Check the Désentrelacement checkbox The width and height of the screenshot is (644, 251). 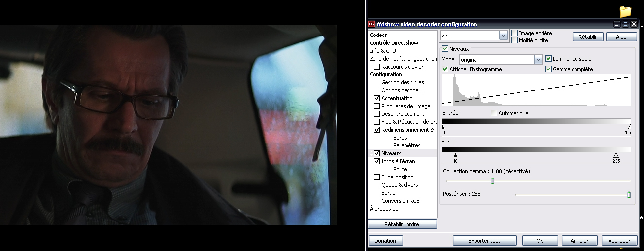[377, 114]
